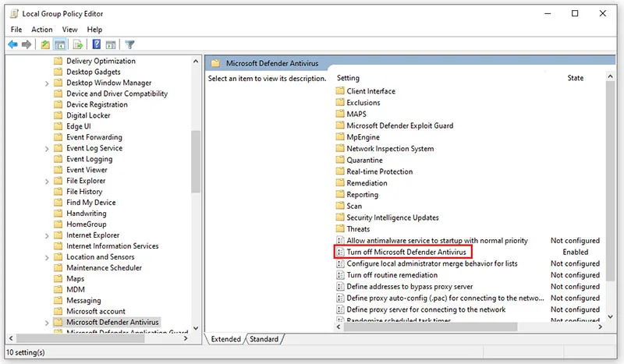624x364 pixels.
Task: Click policy icon for Turn off routine remediation
Action: (x=340, y=275)
